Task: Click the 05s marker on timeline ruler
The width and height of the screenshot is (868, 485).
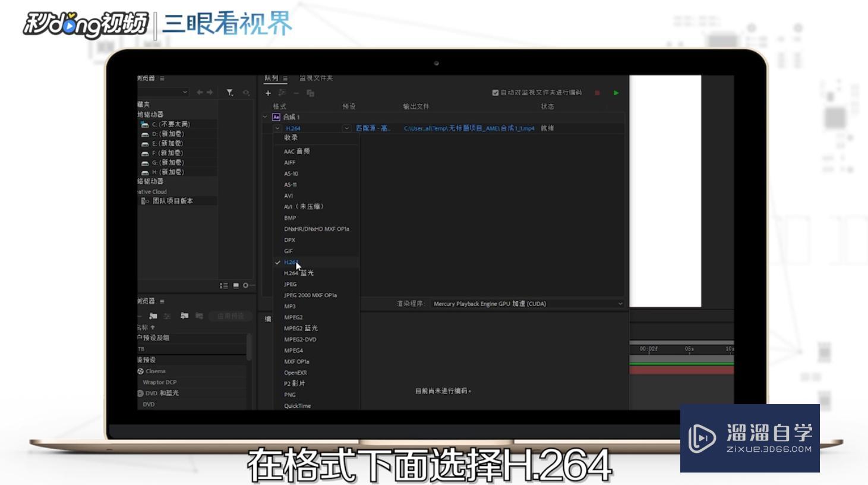Action: [x=689, y=349]
